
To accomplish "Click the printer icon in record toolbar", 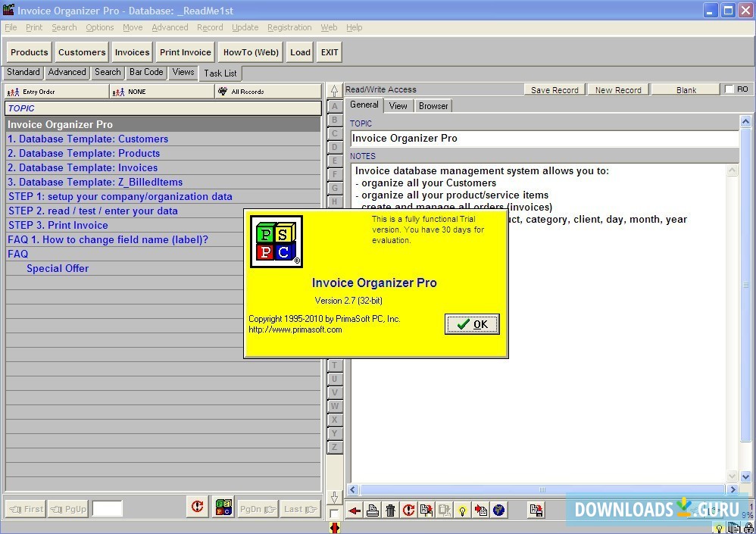I will [x=372, y=511].
